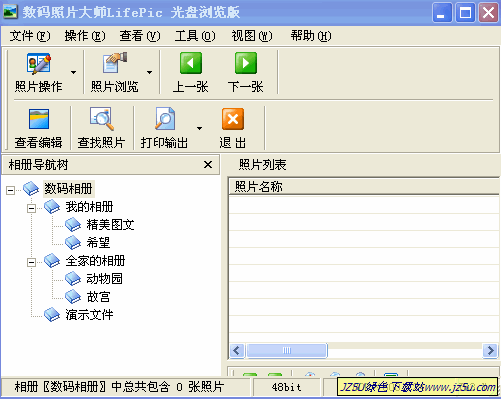Collapse the 数码相册 root tree node

tap(10, 191)
